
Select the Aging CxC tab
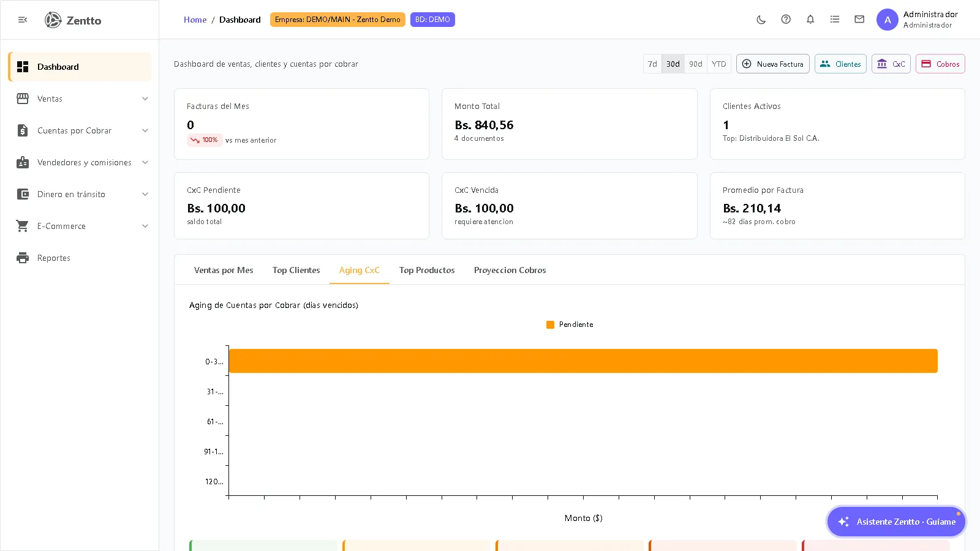pyautogui.click(x=360, y=270)
